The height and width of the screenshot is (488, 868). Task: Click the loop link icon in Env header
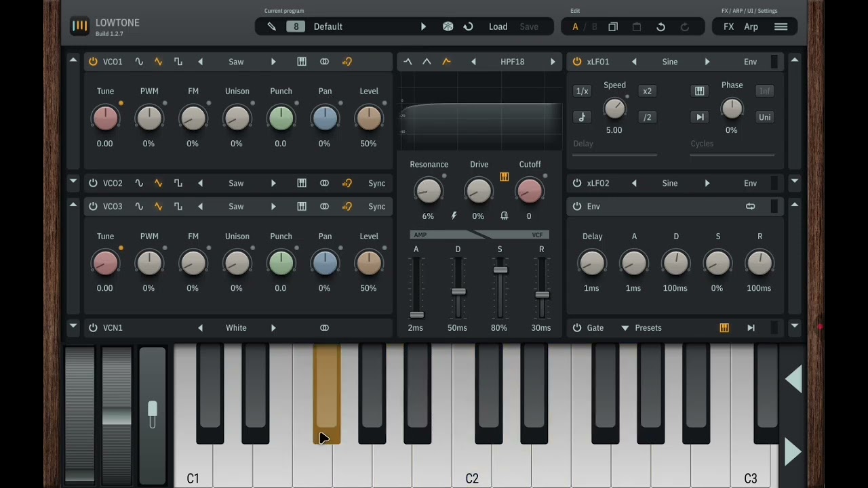750,206
